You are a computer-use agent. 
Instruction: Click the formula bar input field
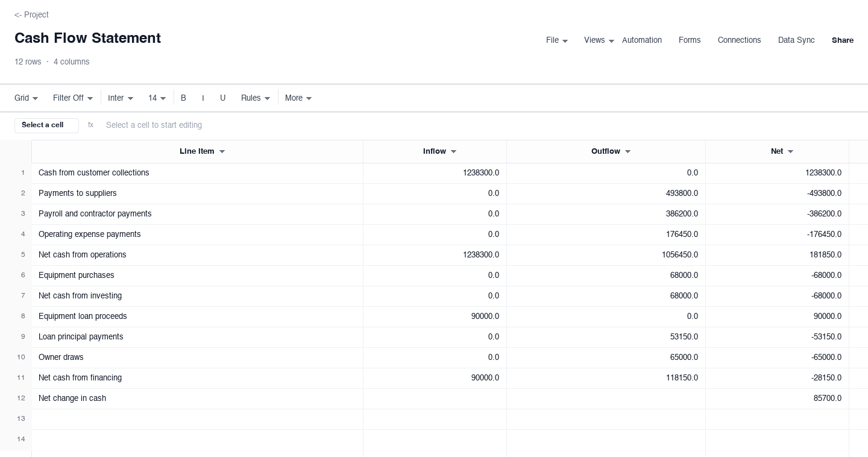[480, 125]
